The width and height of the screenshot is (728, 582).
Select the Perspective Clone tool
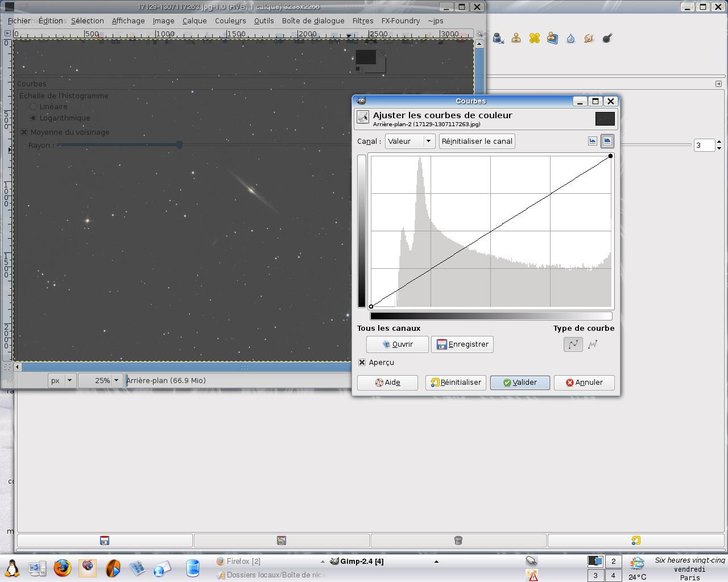553,38
